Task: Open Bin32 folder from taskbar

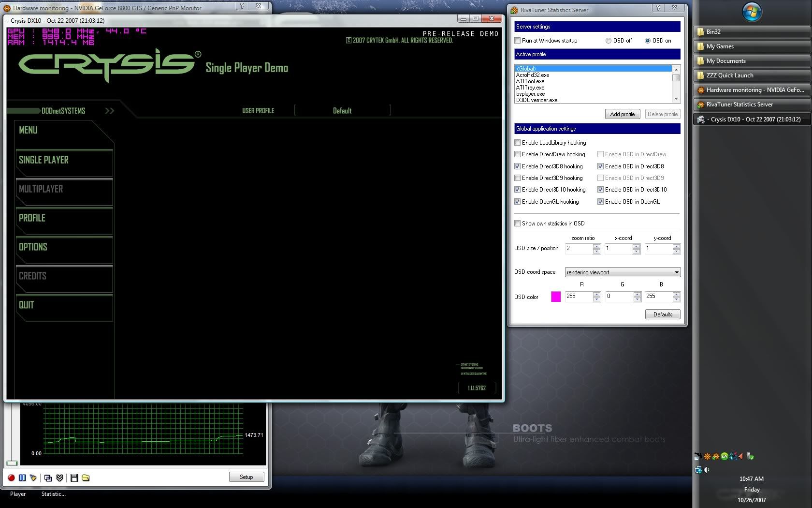Action: (752, 32)
